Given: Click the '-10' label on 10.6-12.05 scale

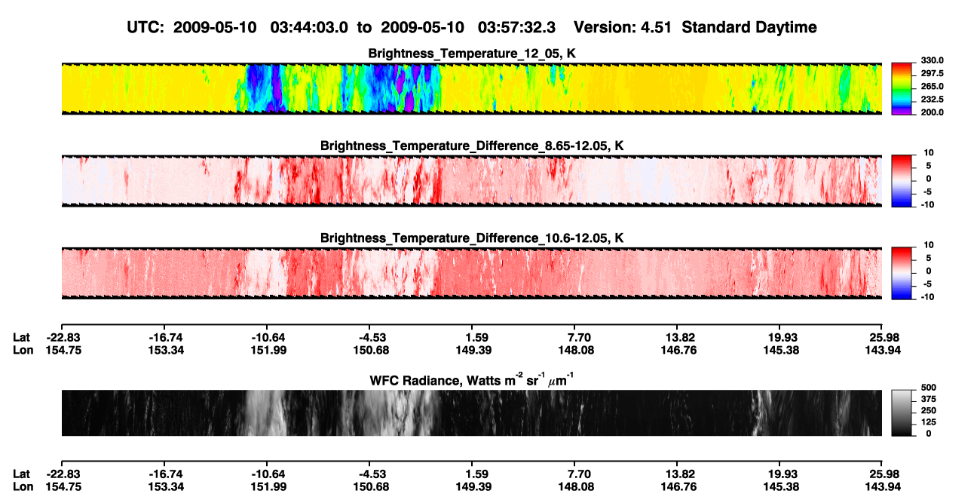Looking at the screenshot, I should point(927,296).
